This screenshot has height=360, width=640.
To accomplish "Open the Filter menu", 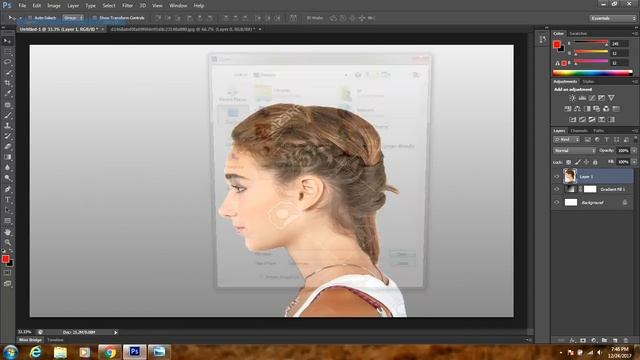I will pyautogui.click(x=127, y=6).
